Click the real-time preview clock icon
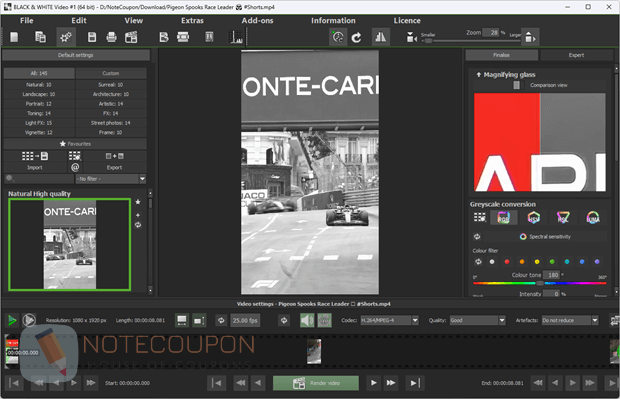Screen dimensions: 620x399 pos(338,37)
